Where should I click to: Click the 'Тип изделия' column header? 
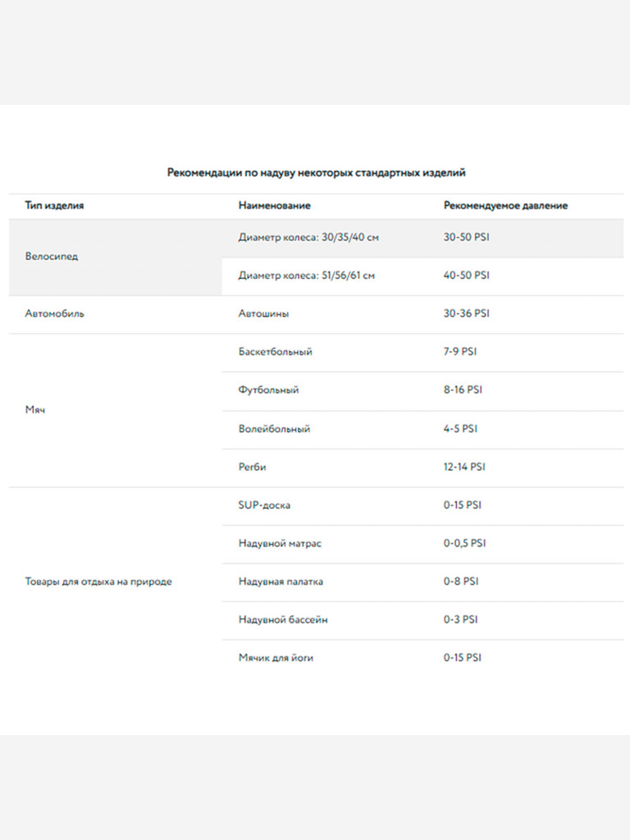click(54, 206)
